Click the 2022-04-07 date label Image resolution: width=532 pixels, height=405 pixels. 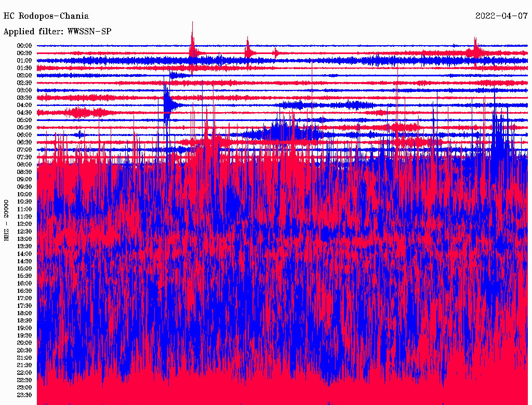pos(501,16)
